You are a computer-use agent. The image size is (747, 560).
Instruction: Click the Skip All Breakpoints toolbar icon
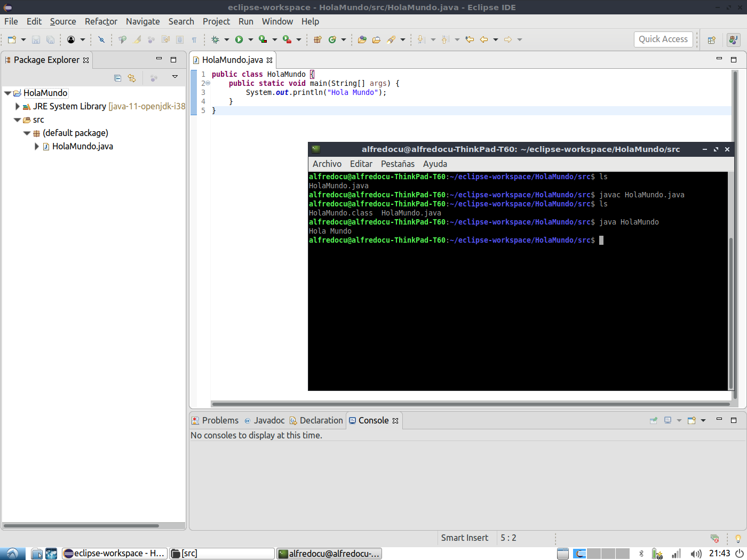pos(101,39)
